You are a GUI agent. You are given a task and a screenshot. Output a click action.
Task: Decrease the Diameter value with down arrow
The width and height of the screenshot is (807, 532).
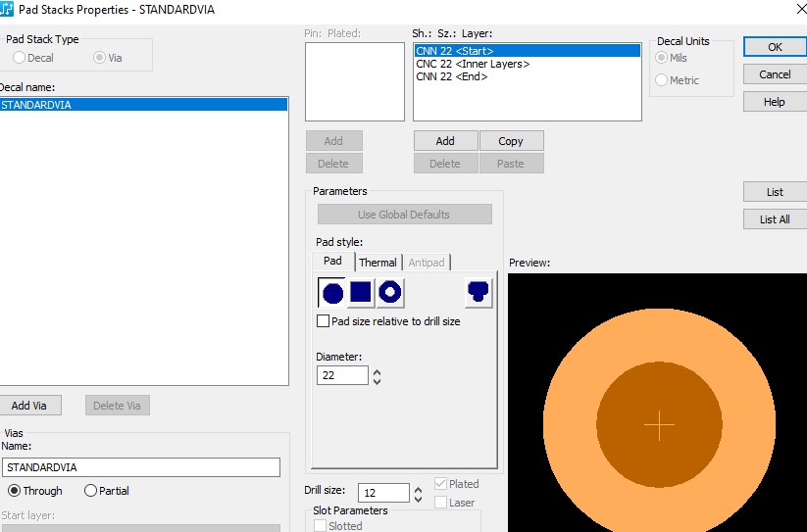click(x=378, y=380)
